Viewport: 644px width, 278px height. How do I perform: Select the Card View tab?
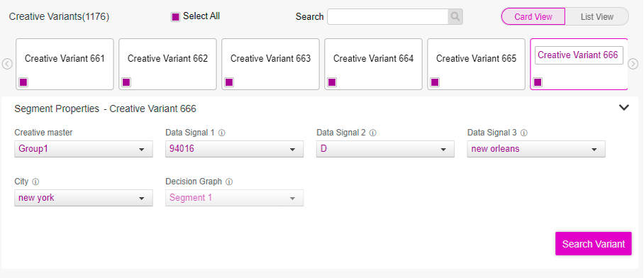tap(533, 17)
